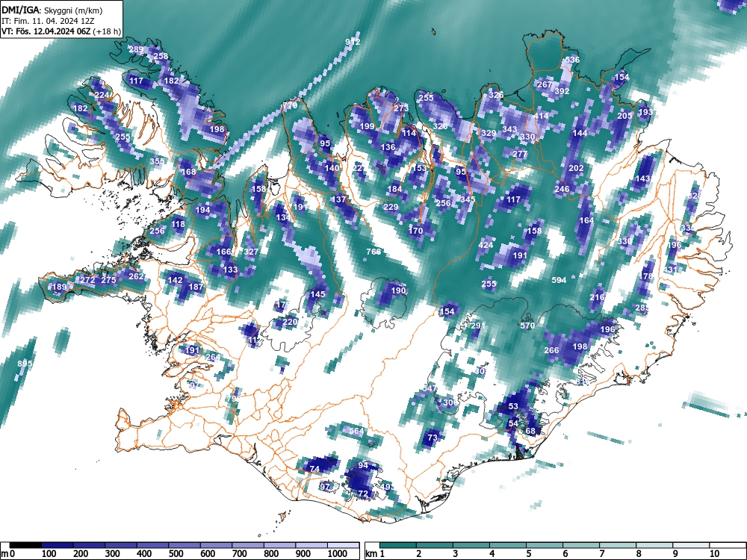
Task: Click the 594 value in the highlands
Action: point(558,280)
